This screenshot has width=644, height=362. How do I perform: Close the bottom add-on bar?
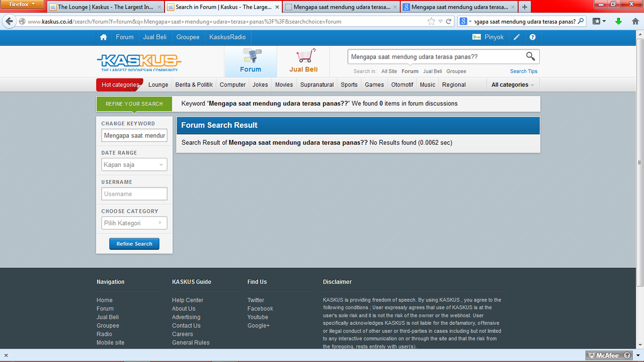(6, 355)
